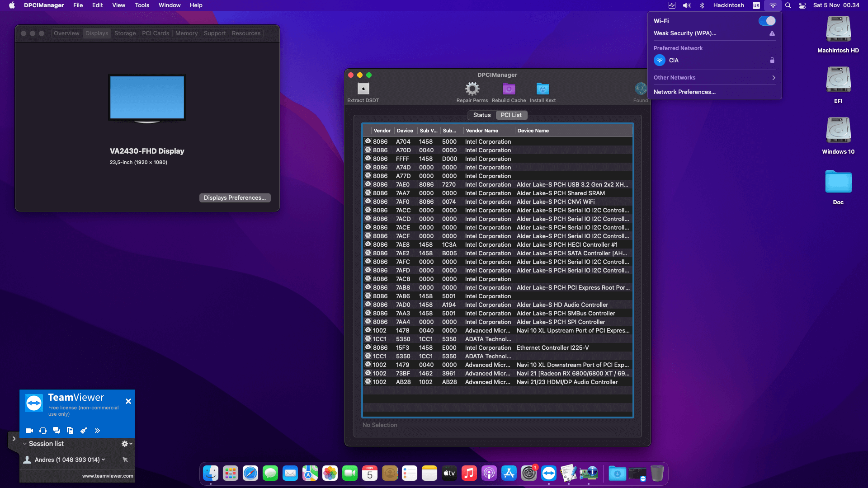Open dropdown next to Andres session

coord(104,460)
